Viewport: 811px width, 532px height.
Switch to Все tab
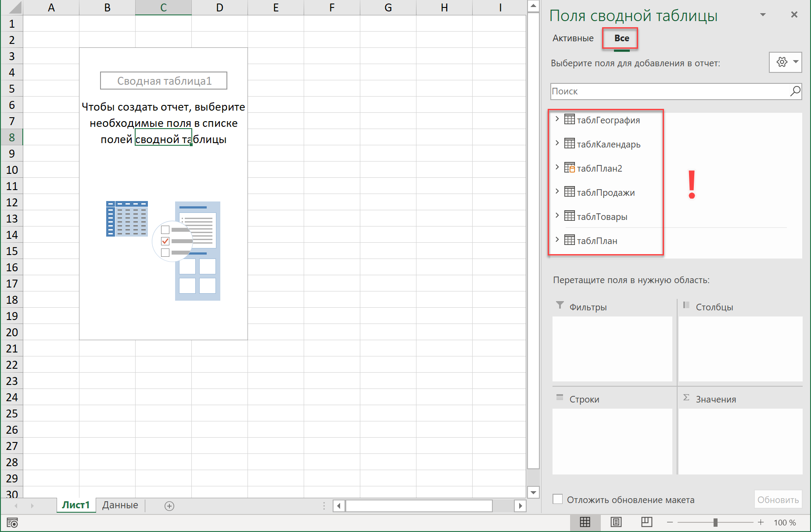(x=621, y=38)
